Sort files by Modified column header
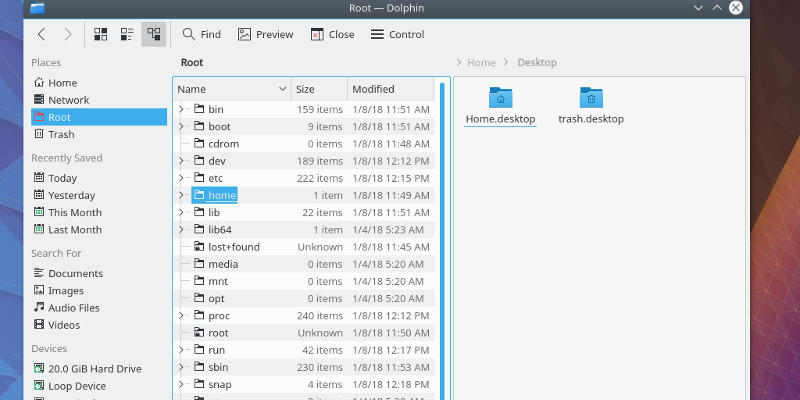 pos(373,89)
